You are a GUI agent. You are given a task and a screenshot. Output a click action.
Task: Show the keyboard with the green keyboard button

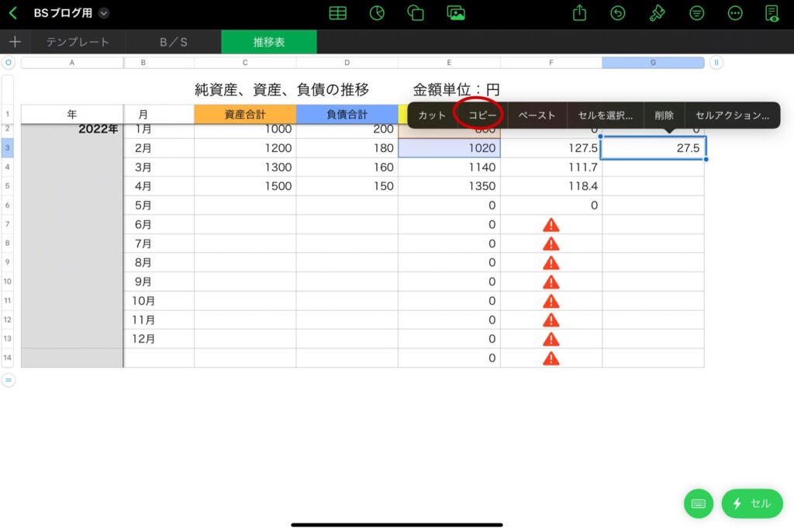click(x=699, y=503)
